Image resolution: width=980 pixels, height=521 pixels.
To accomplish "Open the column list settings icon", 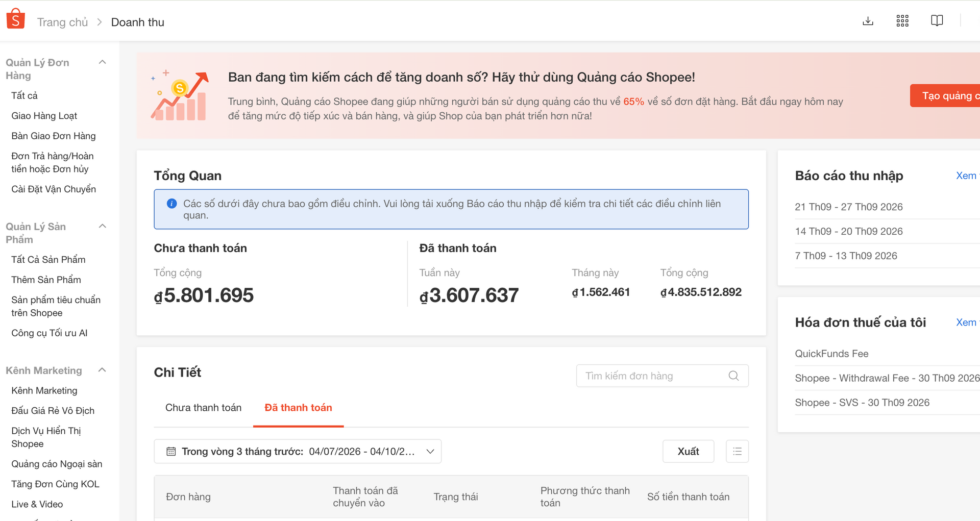I will pyautogui.click(x=737, y=451).
